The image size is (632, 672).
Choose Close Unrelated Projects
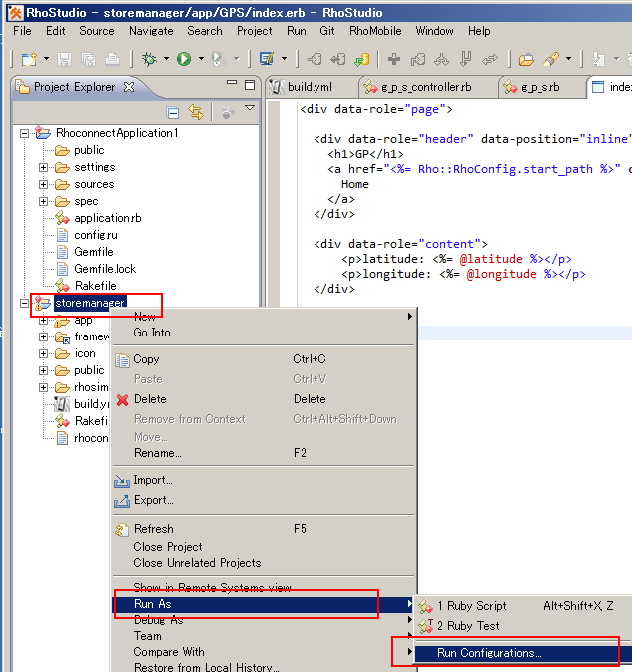(x=264, y=563)
